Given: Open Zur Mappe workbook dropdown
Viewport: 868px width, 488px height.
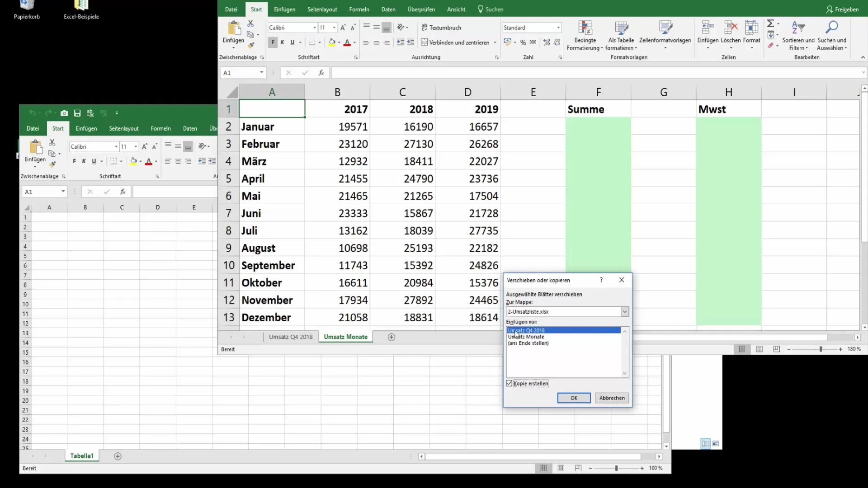Looking at the screenshot, I should (625, 311).
